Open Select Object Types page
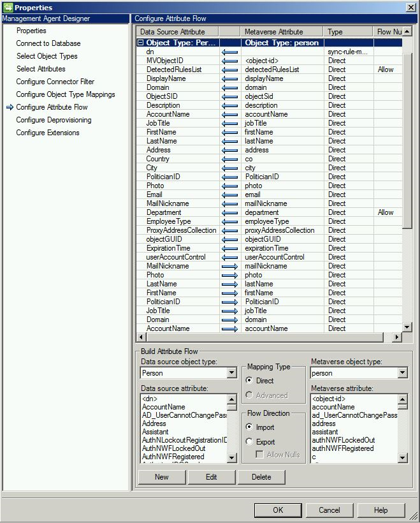 47,56
